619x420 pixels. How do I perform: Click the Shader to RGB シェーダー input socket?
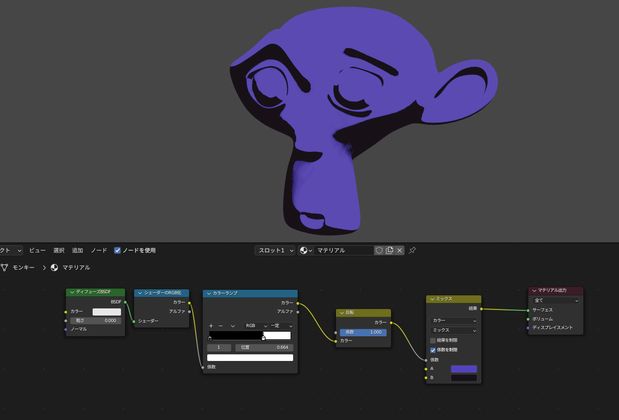[134, 321]
